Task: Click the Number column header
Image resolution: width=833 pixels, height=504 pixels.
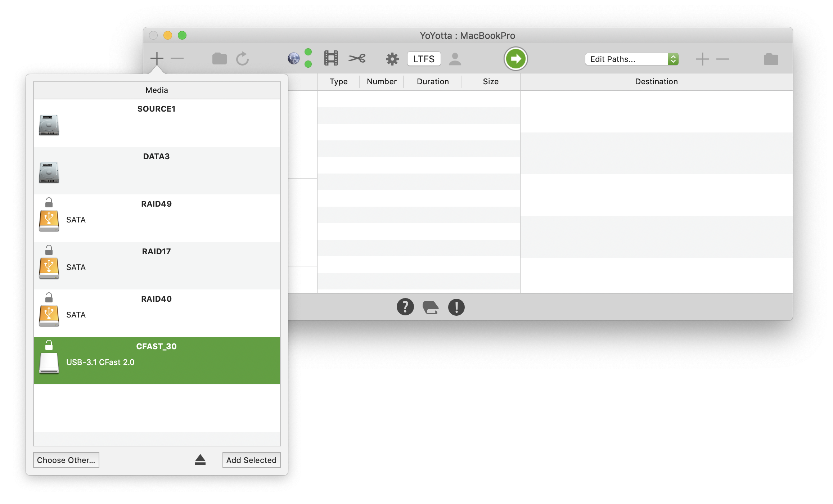Action: [x=382, y=82]
